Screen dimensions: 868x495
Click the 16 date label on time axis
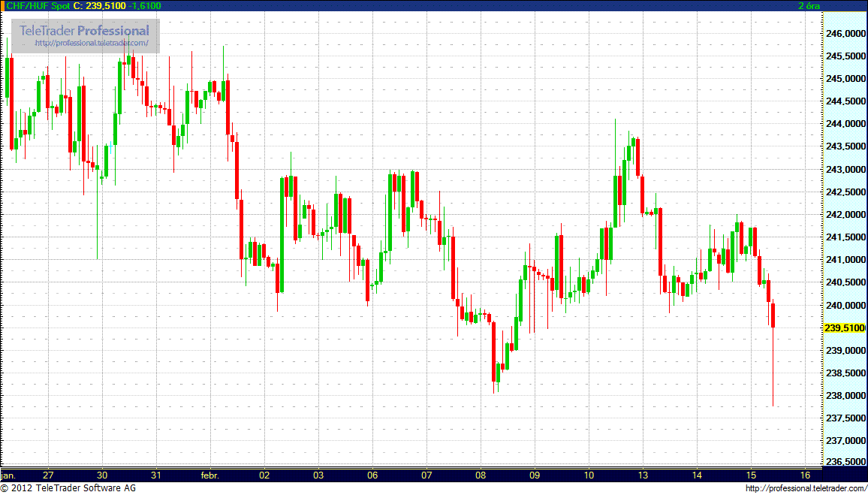click(x=806, y=475)
